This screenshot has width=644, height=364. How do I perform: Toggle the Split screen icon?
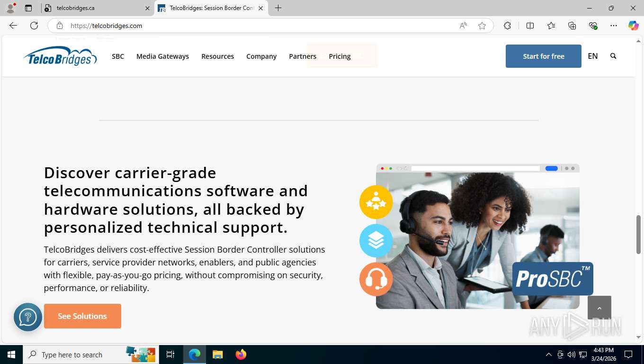pos(530,26)
